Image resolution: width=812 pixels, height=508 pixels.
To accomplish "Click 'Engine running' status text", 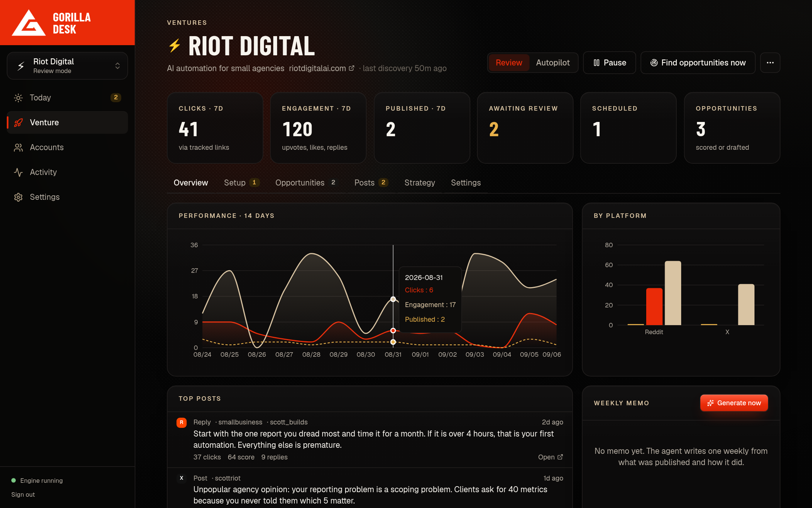I will [41, 481].
